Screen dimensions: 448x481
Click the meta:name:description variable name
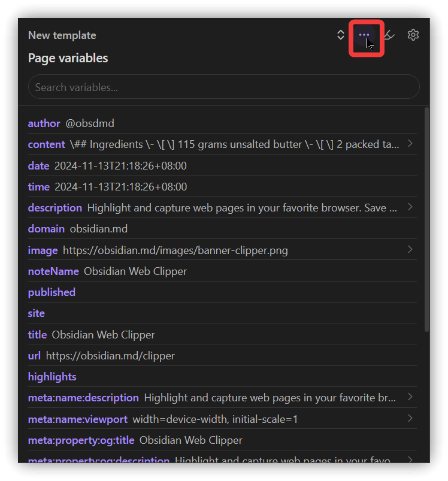tap(83, 398)
